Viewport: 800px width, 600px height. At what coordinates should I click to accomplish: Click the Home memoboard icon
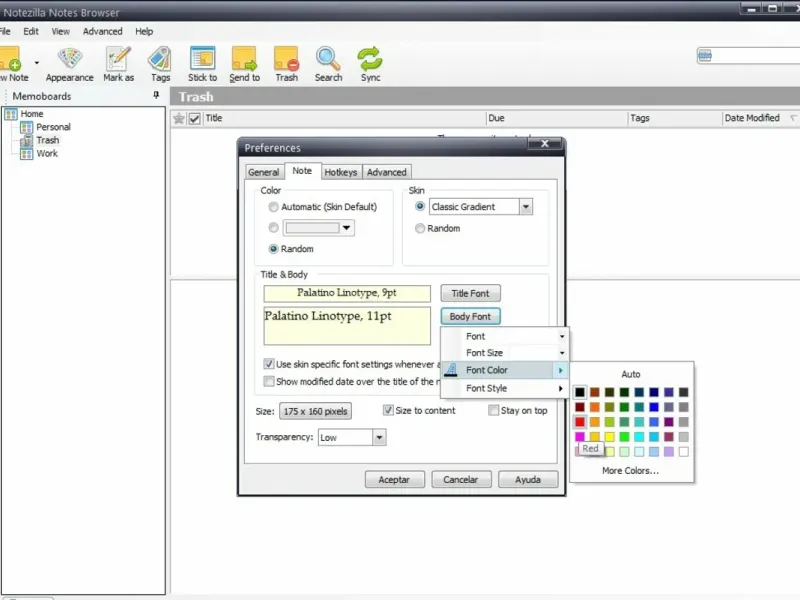11,114
